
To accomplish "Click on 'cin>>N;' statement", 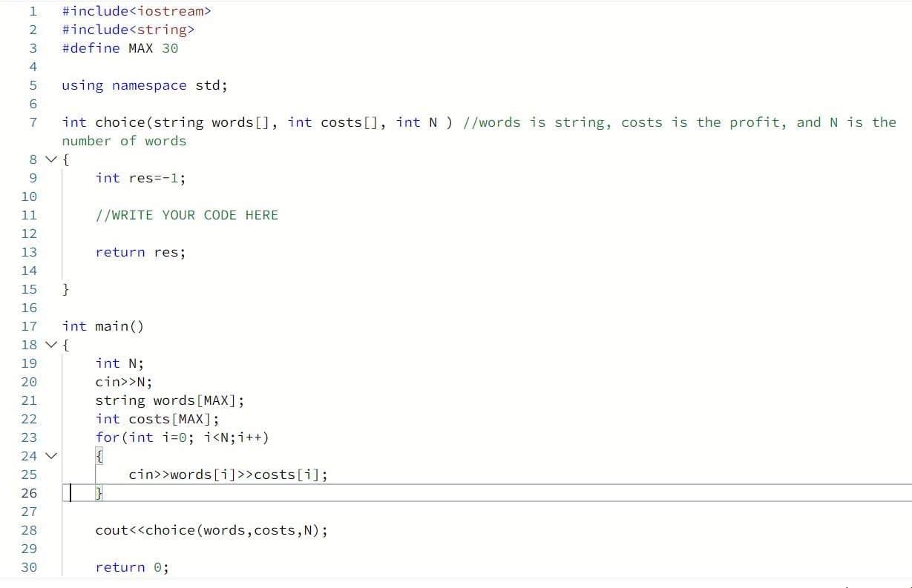I will (124, 382).
